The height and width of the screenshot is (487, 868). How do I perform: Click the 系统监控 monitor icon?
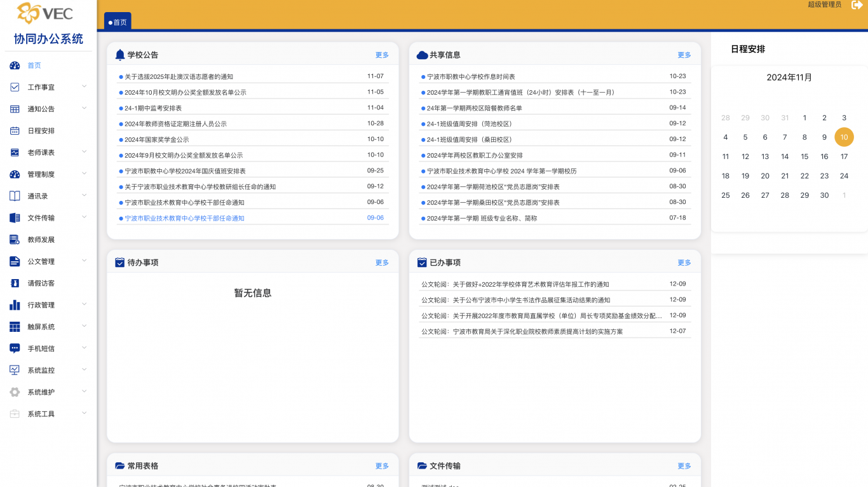(15, 370)
